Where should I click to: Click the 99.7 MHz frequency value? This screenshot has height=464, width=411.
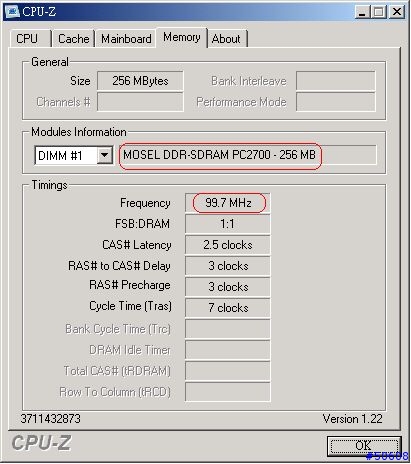pyautogui.click(x=228, y=203)
